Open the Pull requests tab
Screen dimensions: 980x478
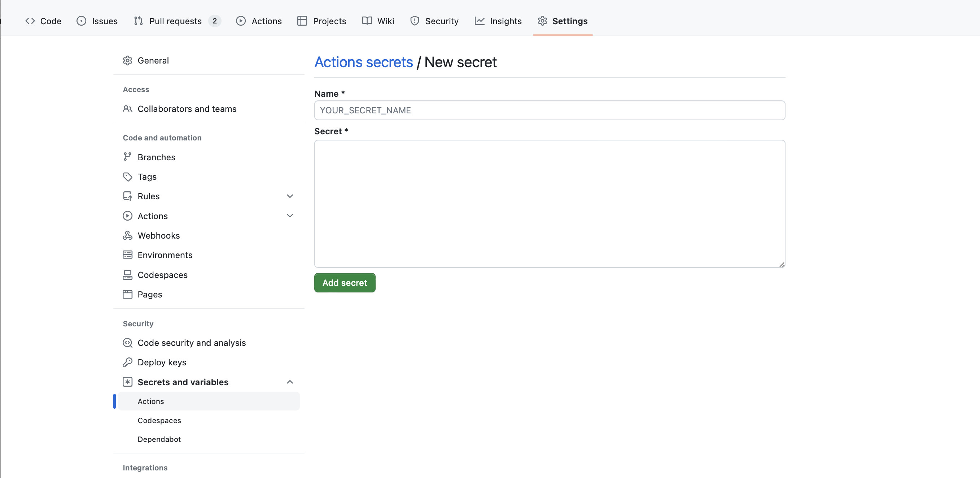point(175,21)
